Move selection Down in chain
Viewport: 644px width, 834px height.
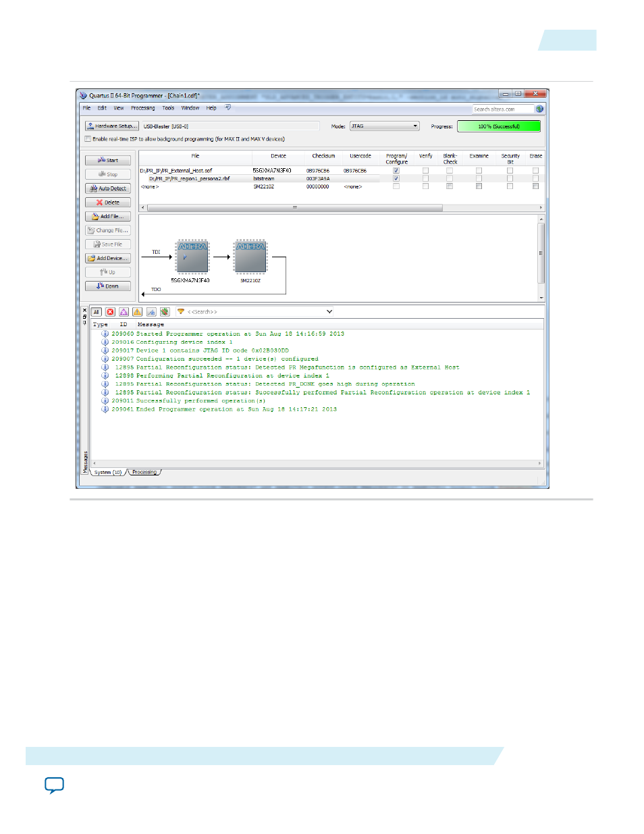click(108, 286)
